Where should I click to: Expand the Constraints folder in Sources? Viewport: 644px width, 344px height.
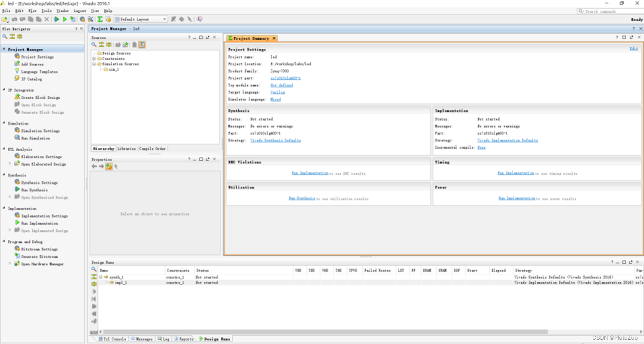[94, 59]
